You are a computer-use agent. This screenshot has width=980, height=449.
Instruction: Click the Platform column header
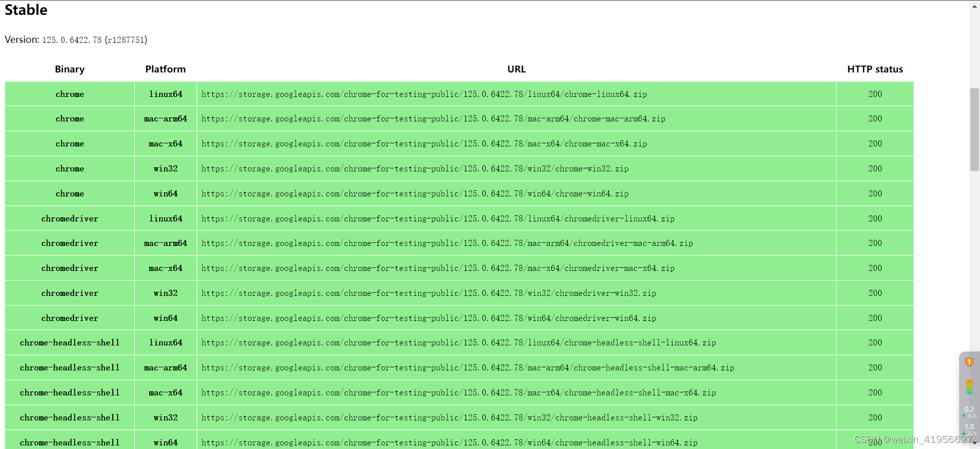[x=165, y=69]
